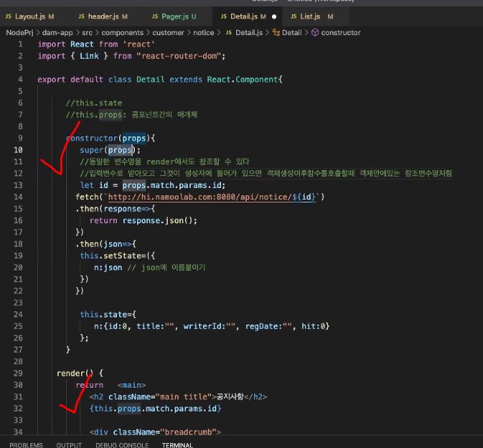Open NodePrj breadcrumb segment

coord(19,32)
